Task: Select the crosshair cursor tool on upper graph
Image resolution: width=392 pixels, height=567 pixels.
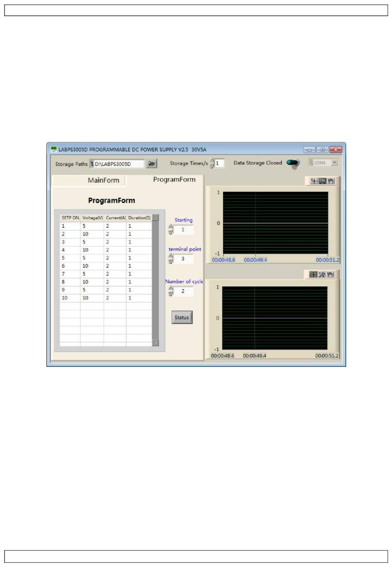Action: pyautogui.click(x=314, y=181)
